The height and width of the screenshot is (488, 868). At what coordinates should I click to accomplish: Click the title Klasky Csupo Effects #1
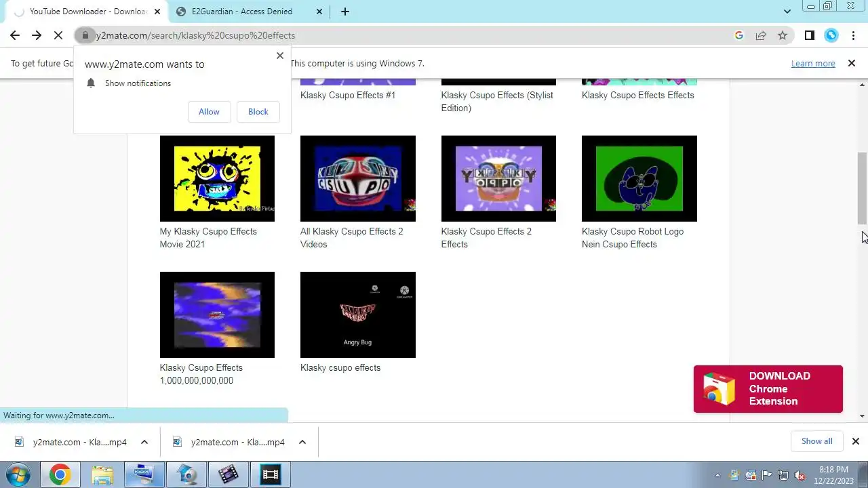pyautogui.click(x=348, y=96)
